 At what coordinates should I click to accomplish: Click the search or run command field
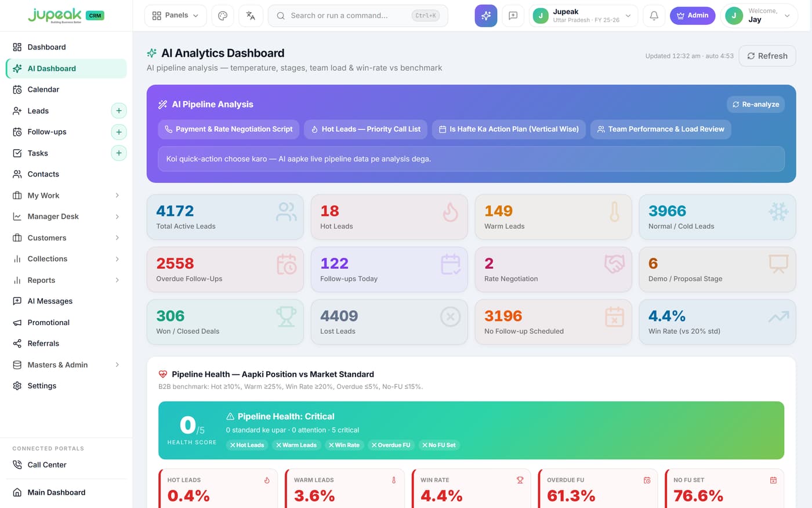tap(358, 16)
